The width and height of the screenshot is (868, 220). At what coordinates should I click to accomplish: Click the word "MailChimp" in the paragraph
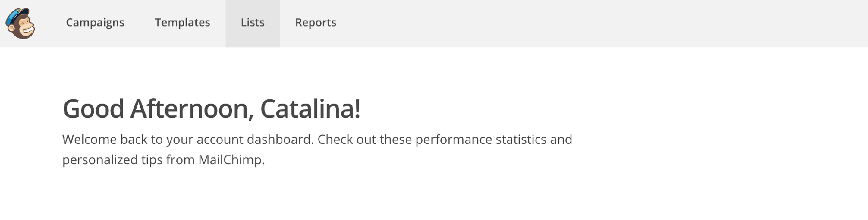pos(229,160)
